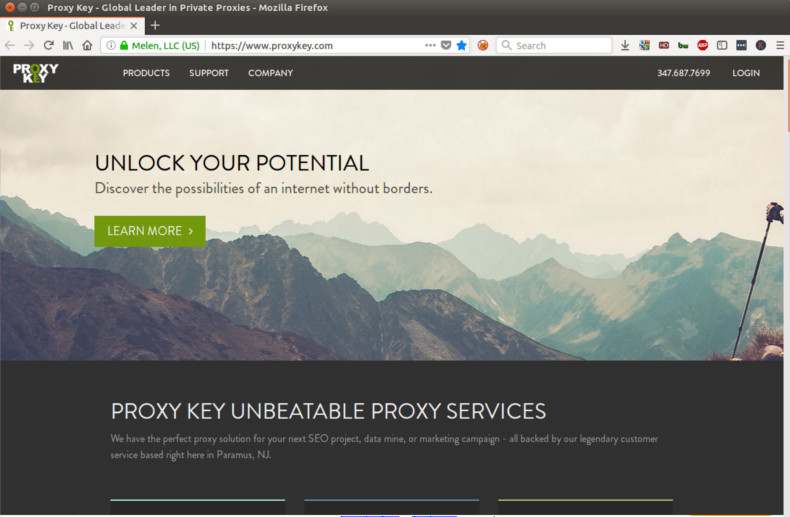Save page to Pocket

coord(446,45)
